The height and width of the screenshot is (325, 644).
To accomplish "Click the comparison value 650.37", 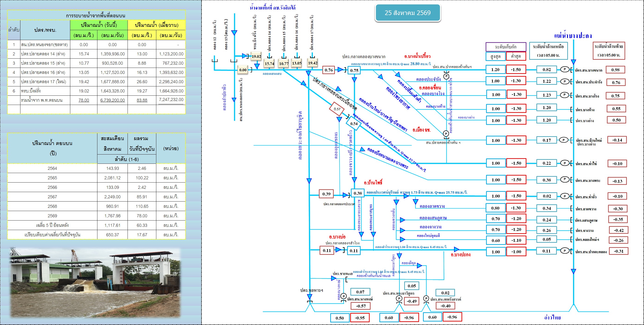I will 112,235.
